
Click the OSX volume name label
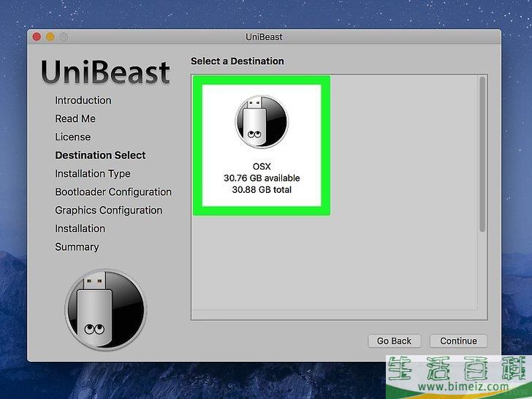click(262, 167)
